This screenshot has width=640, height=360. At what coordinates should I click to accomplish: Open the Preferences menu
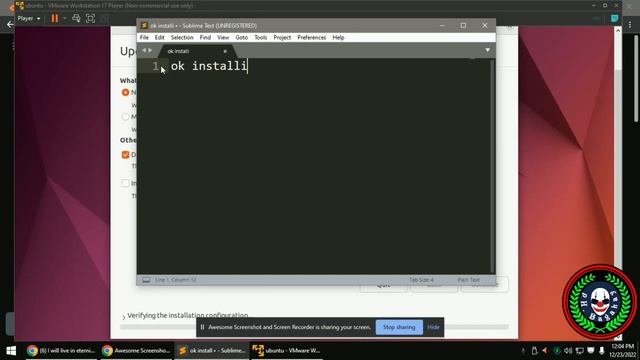pyautogui.click(x=311, y=38)
